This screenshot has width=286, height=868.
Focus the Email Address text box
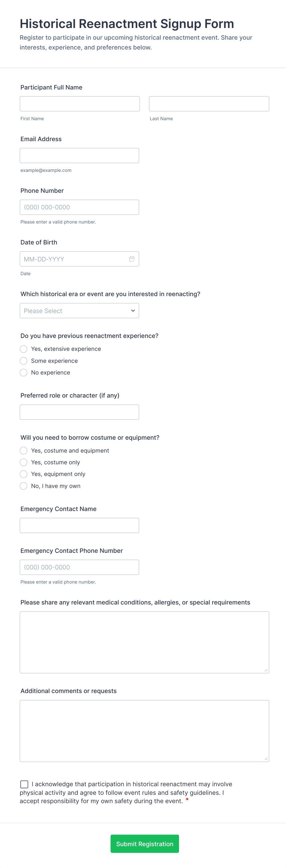[x=79, y=156]
